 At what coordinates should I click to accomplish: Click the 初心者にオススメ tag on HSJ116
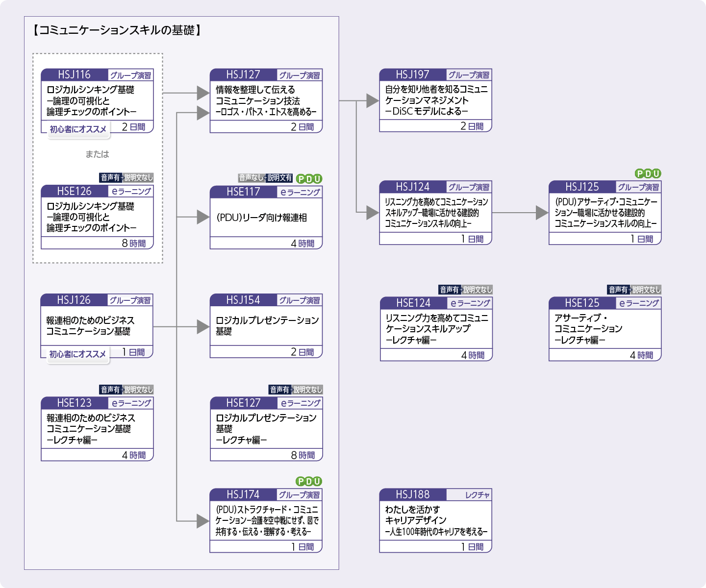pos(78,129)
